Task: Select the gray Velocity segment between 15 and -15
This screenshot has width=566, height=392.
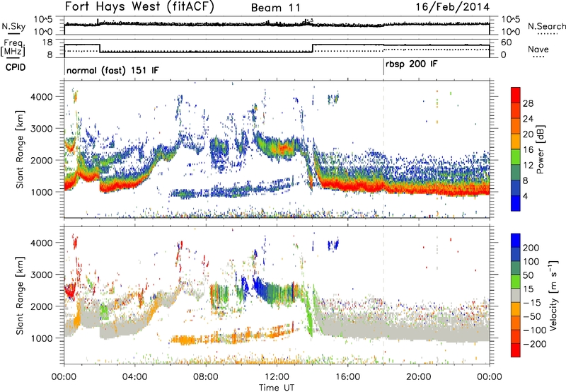Action: pos(516,295)
